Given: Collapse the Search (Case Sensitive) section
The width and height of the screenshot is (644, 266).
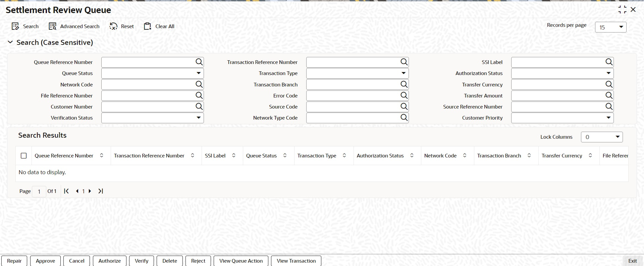Looking at the screenshot, I should pos(10,42).
